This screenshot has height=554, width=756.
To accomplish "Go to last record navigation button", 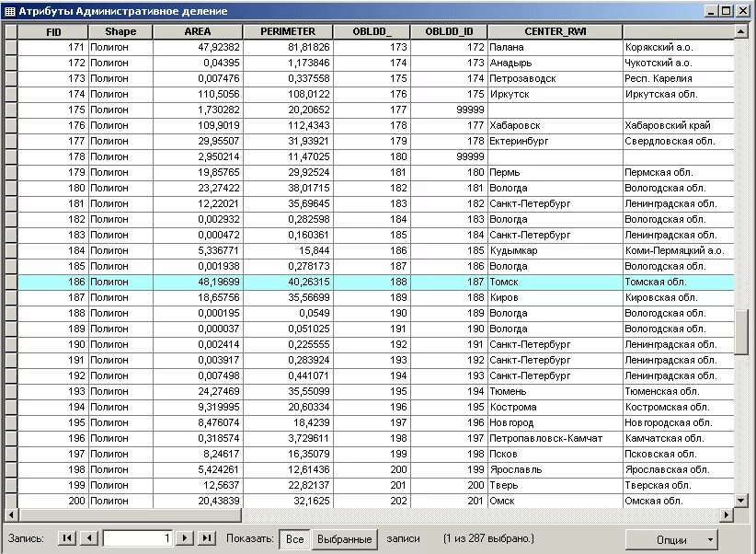I will pyautogui.click(x=207, y=538).
